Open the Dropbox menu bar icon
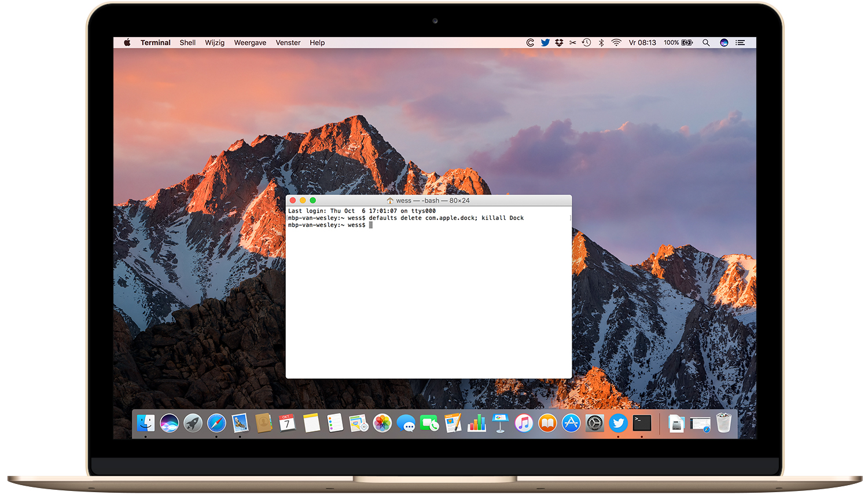Screen dimensions: 868x495 [558, 42]
